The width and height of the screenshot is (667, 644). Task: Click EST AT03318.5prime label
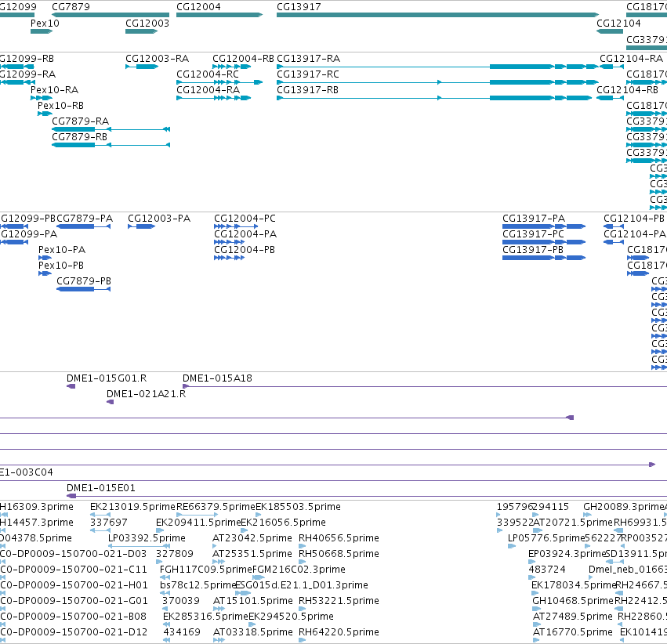click(253, 632)
